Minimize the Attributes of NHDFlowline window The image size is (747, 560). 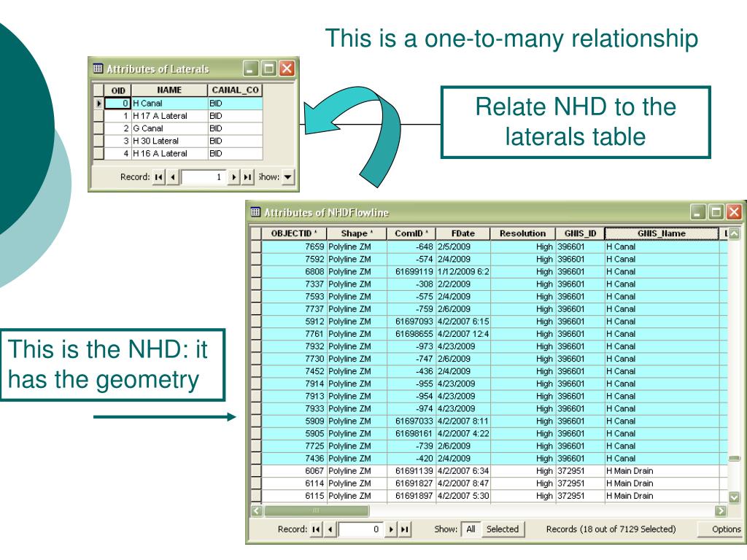tap(698, 212)
